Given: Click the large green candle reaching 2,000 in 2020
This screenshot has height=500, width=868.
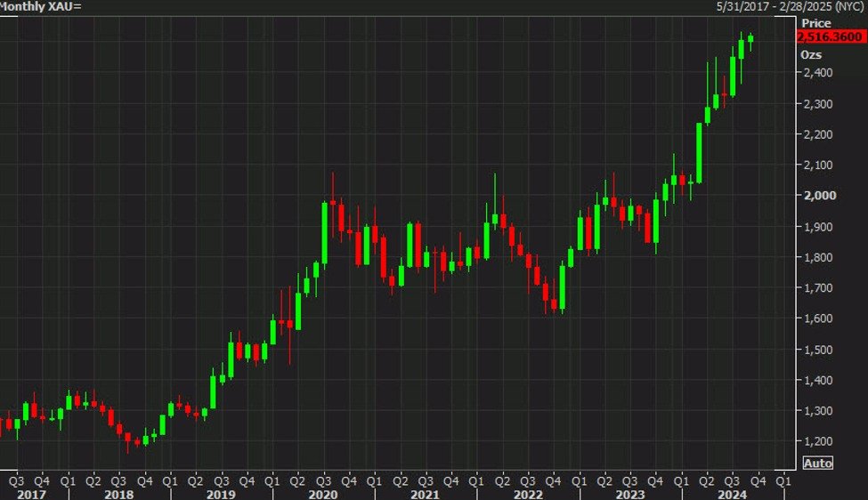Looking at the screenshot, I should click(325, 233).
